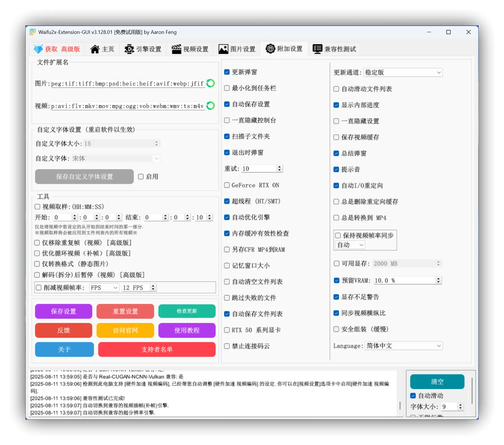Viewport: 504px width, 445px height.
Task: Click the log text area scrollbar
Action: click(x=400, y=406)
